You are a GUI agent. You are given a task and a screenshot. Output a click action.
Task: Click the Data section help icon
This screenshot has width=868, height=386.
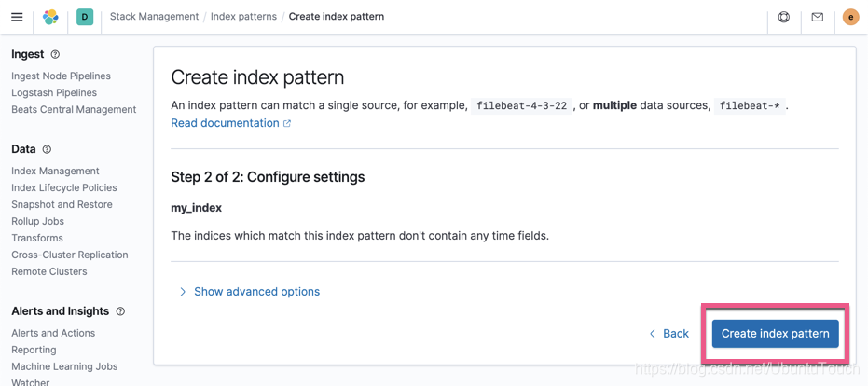click(47, 149)
